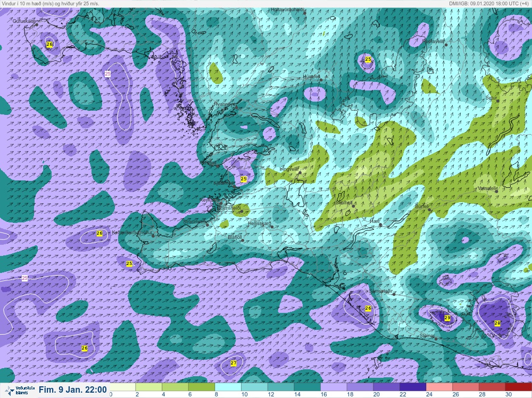Pick the red 28–30 m/s legend swatch
Screen dimensions: 532x398
(492, 387)
